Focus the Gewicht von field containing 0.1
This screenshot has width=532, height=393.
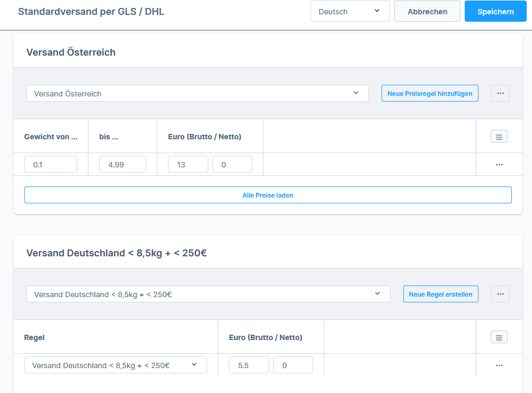point(51,164)
